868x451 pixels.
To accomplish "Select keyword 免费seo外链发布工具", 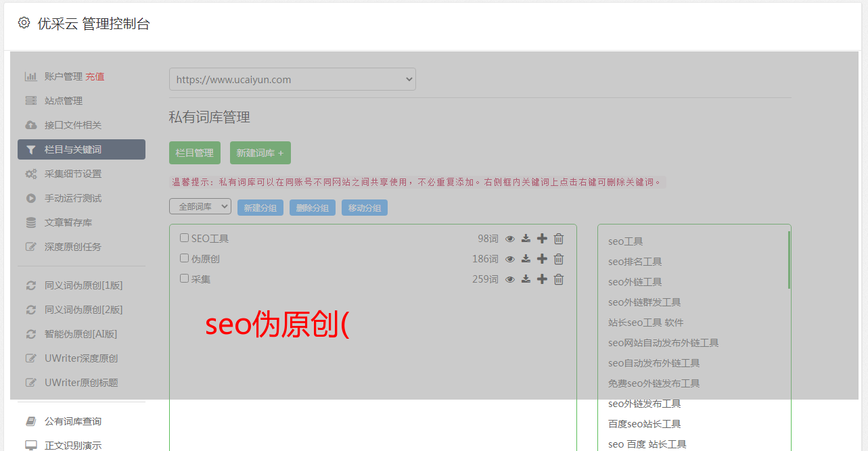I will tap(654, 383).
